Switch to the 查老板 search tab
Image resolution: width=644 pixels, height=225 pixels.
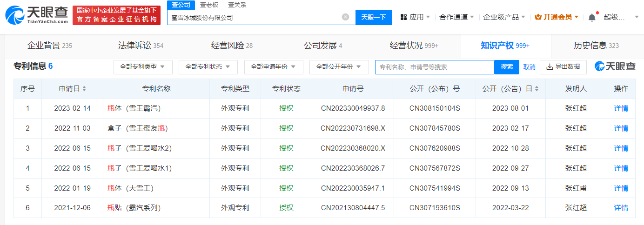pyautogui.click(x=209, y=5)
